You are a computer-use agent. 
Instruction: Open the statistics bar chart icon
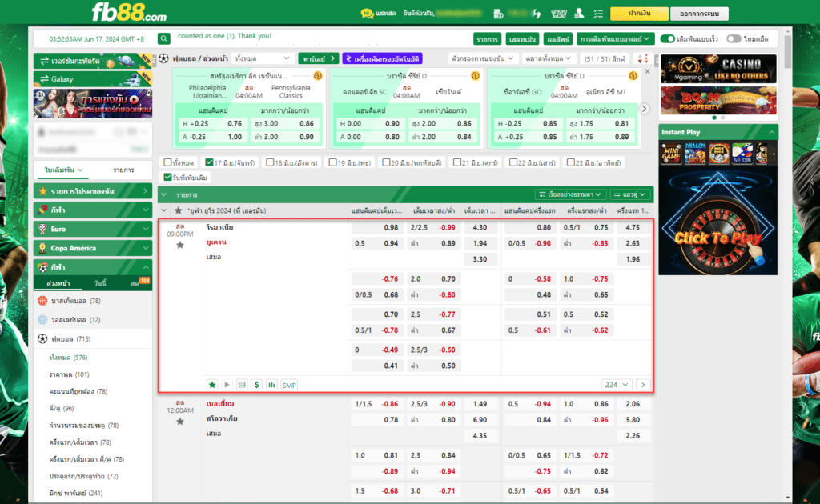[271, 385]
